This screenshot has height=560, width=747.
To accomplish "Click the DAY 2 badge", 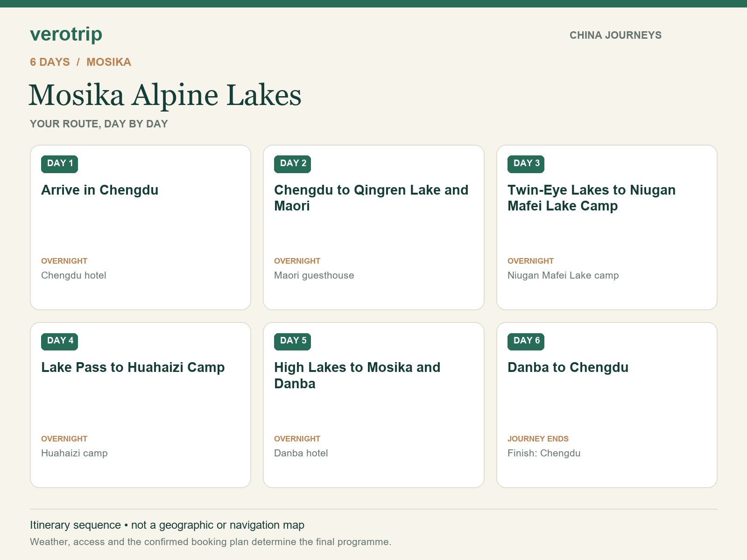I will point(293,163).
